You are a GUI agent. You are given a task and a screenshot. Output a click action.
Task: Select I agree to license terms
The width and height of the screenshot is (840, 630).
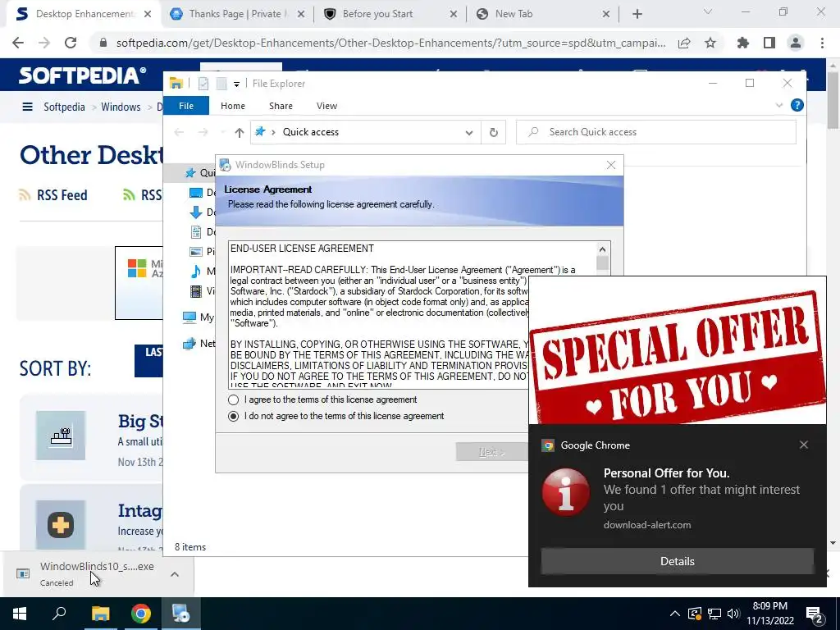pyautogui.click(x=233, y=399)
